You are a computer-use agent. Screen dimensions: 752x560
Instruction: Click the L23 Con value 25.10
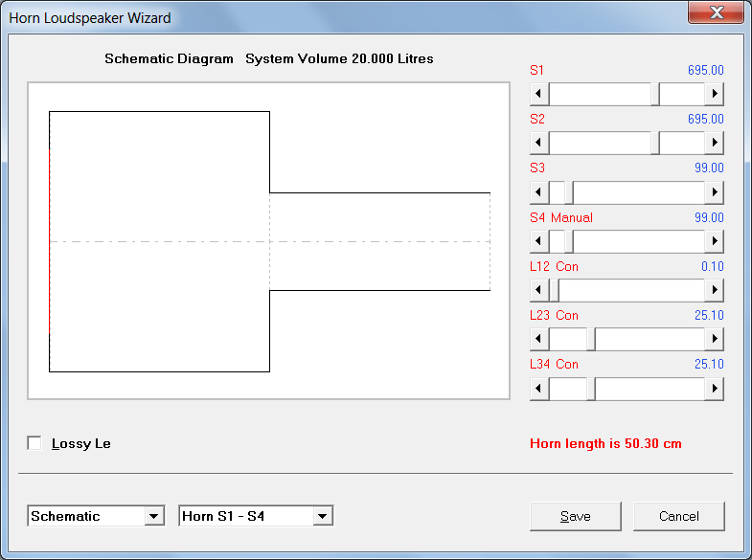(x=709, y=315)
